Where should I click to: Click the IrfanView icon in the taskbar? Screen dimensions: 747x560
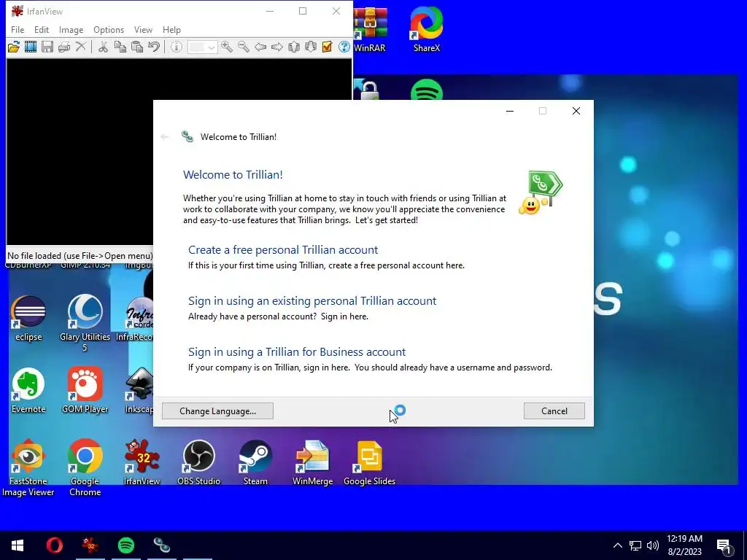pos(90,545)
